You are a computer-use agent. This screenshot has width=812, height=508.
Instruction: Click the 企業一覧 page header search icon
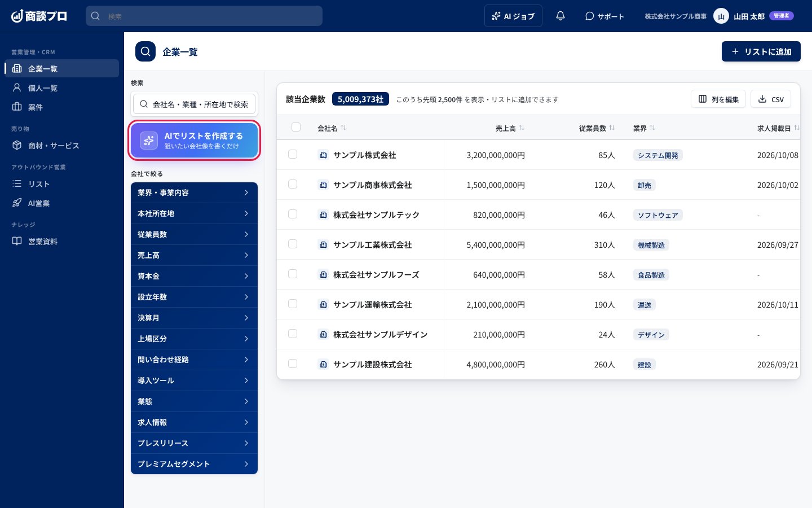click(x=145, y=51)
